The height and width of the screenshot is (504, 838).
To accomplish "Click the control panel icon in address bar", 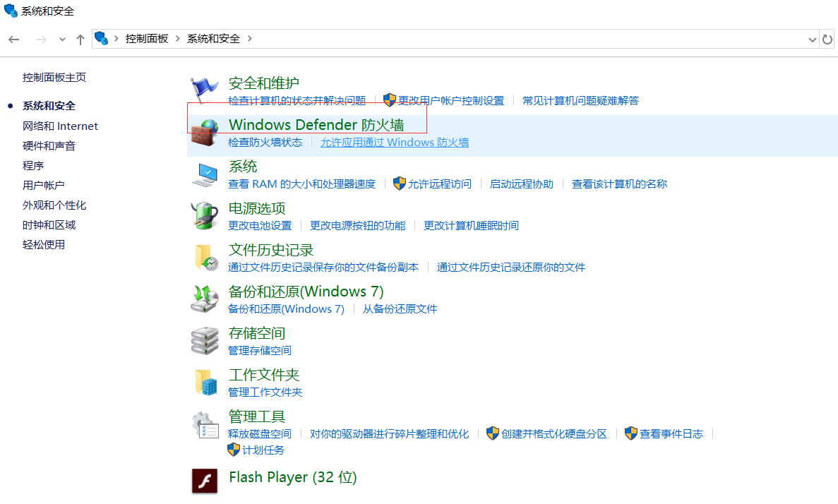I will [x=102, y=38].
